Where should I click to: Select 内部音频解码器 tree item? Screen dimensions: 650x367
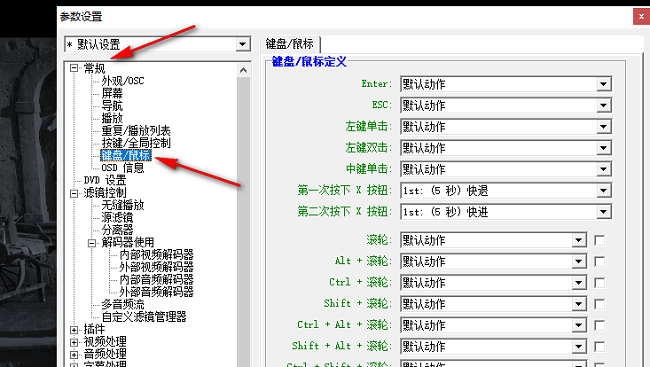tap(156, 280)
